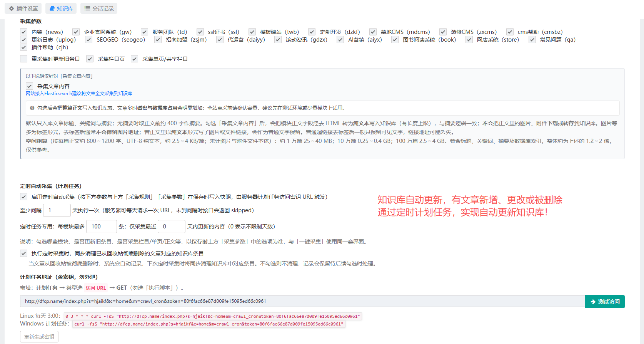This screenshot has width=644, height=344.
Task: Click the cron task URL field
Action: pos(302,301)
